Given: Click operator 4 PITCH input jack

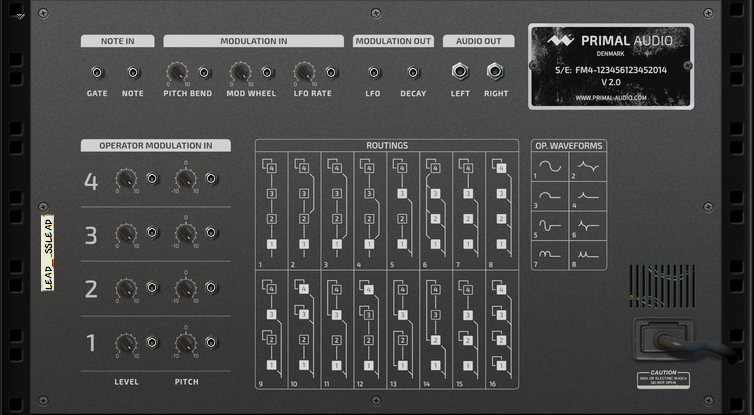Looking at the screenshot, I should 211,179.
